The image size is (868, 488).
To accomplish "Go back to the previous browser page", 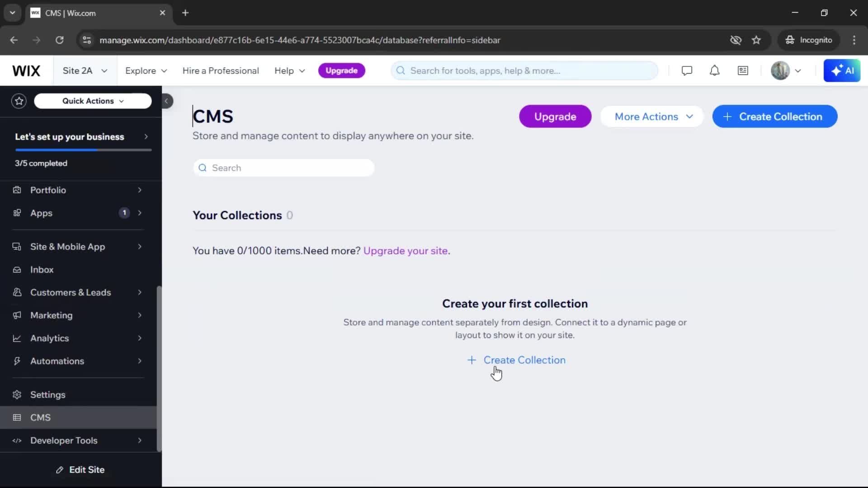I will click(14, 40).
